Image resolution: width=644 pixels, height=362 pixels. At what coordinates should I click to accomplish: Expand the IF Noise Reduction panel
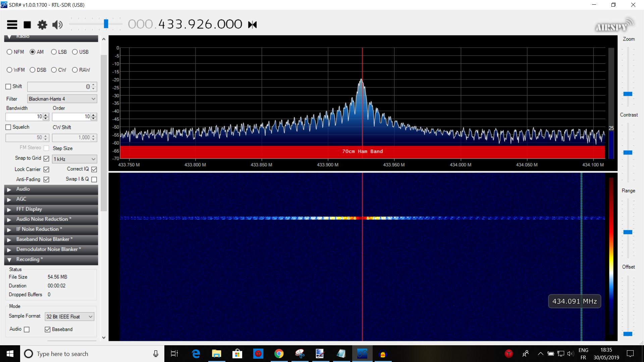[51, 230]
